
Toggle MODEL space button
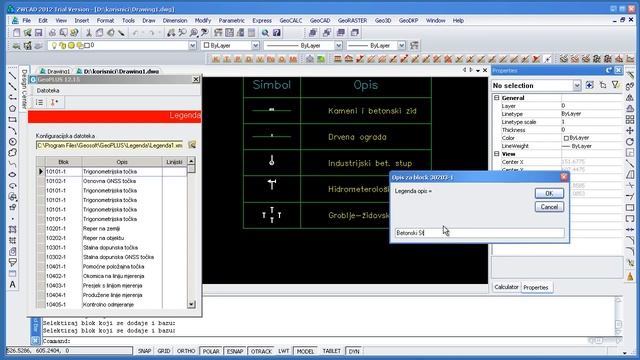pyautogui.click(x=305, y=351)
